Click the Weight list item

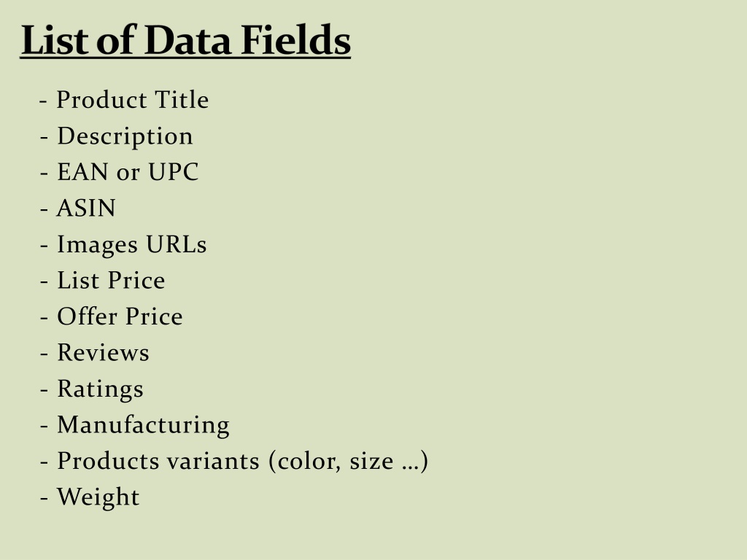click(x=90, y=498)
